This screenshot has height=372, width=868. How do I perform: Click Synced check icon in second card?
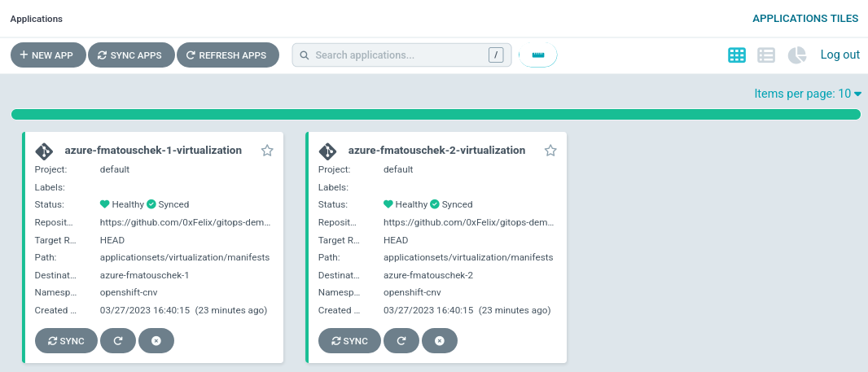point(435,204)
